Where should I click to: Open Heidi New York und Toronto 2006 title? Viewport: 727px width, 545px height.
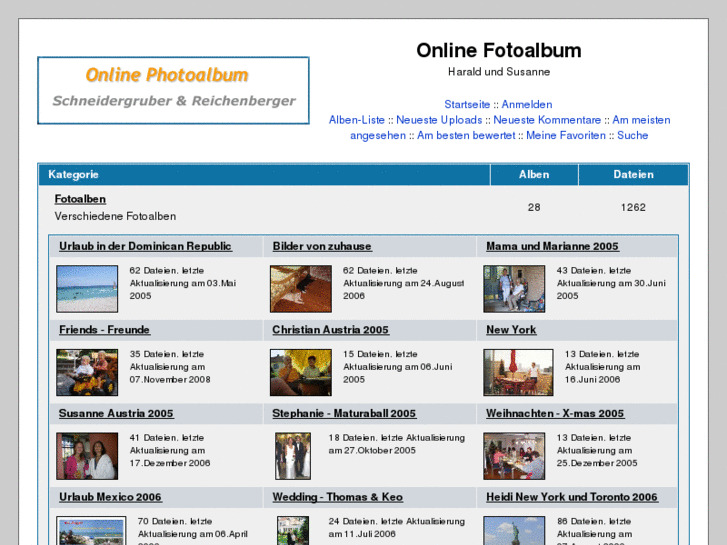click(x=572, y=497)
